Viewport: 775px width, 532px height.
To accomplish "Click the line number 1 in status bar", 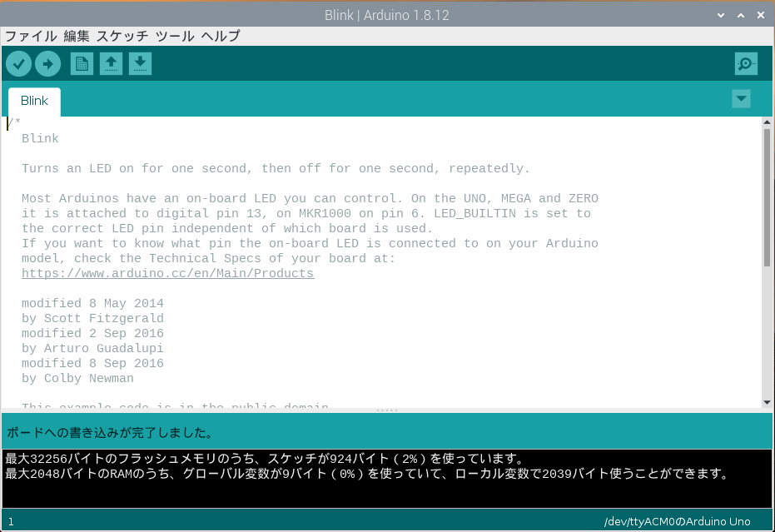I will [x=11, y=522].
